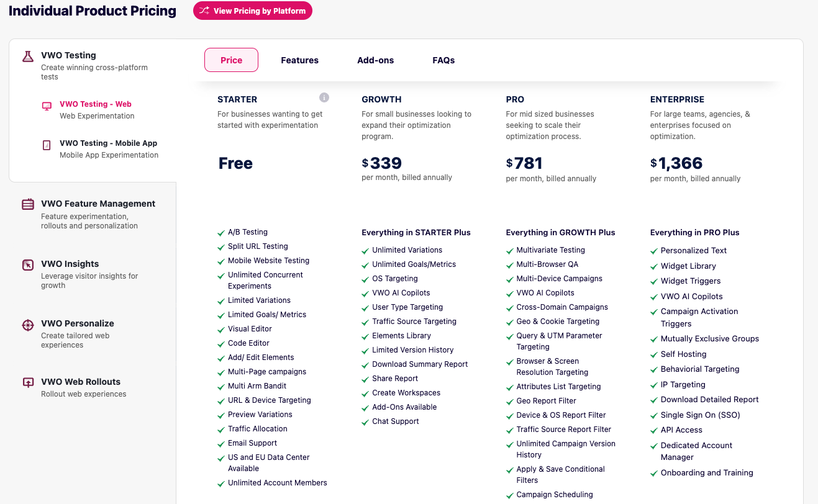
Task: Click the $1,366 price
Action: 676,163
